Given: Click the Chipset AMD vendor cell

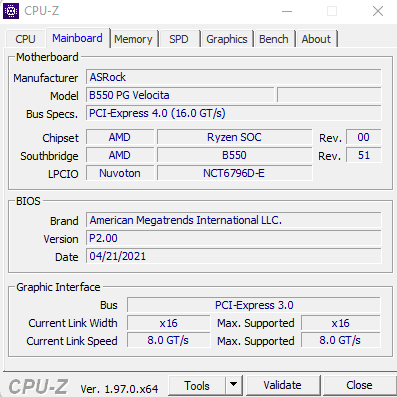Looking at the screenshot, I should [120, 137].
